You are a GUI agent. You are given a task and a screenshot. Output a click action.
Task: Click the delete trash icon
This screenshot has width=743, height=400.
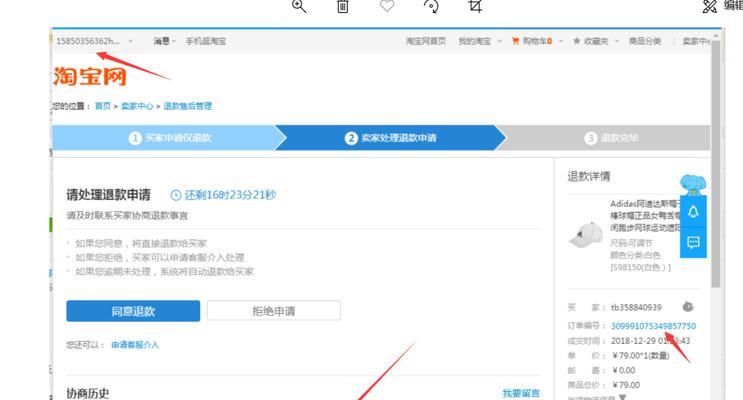343,6
